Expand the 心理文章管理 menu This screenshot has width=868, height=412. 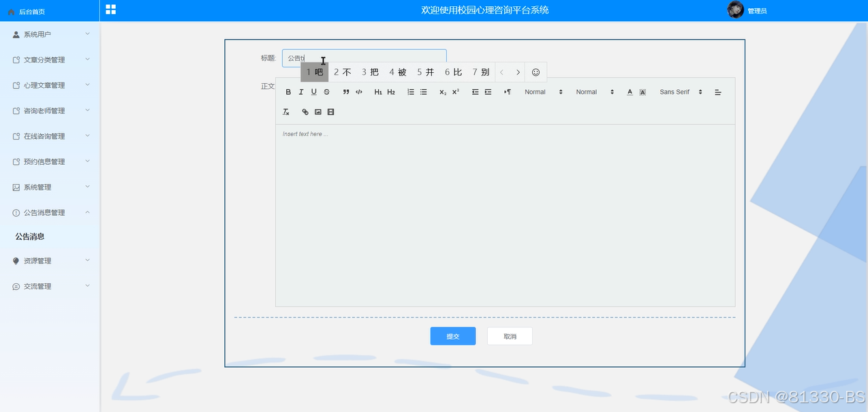[x=50, y=85]
